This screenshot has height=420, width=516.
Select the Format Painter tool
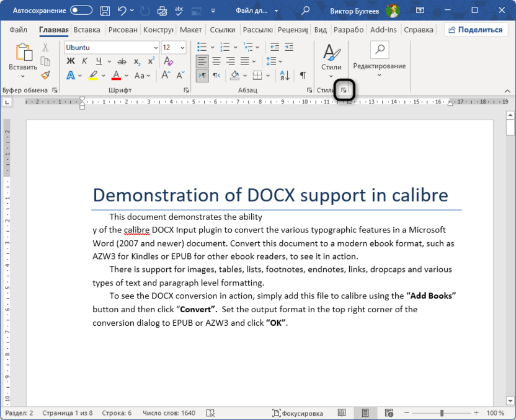coord(44,76)
